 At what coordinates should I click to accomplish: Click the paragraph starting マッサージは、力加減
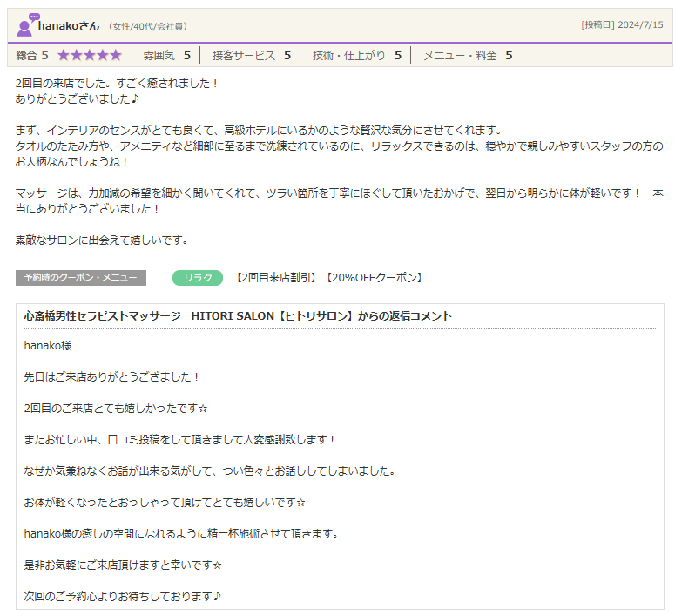pos(339,200)
